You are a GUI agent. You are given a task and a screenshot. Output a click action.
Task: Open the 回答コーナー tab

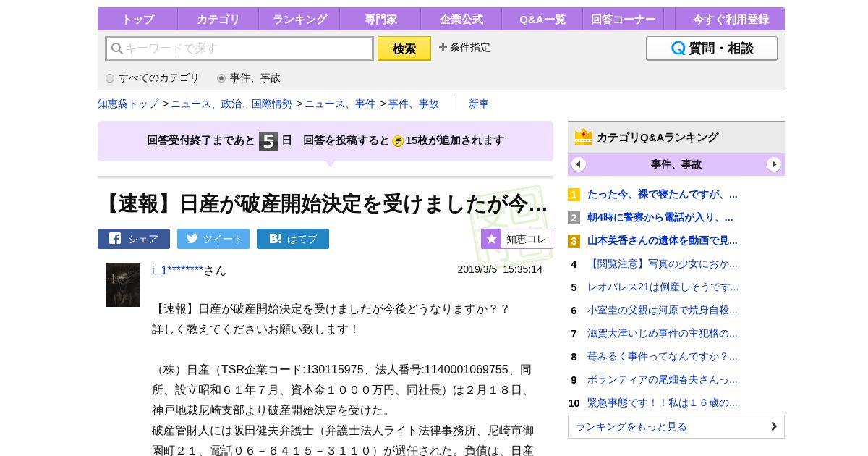pos(624,19)
